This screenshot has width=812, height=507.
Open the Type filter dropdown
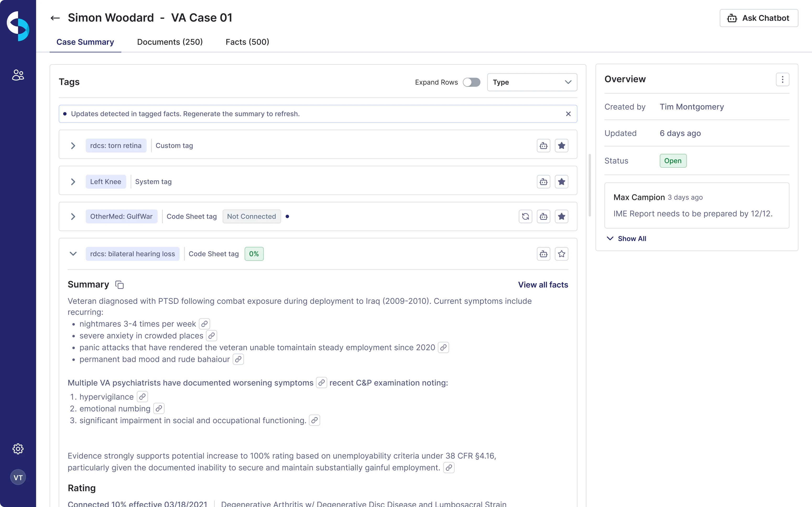[532, 82]
